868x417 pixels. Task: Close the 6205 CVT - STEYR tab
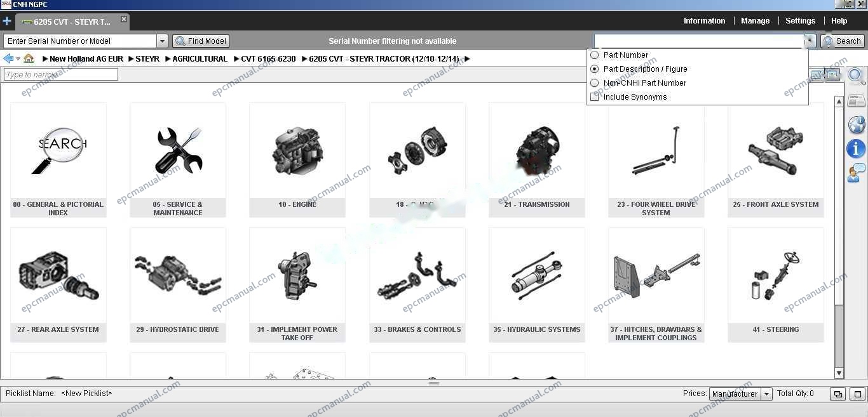124,19
